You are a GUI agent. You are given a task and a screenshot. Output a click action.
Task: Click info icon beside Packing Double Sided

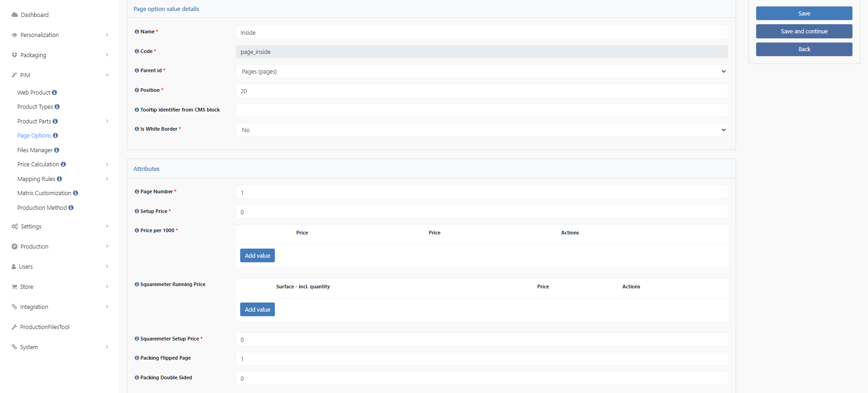pyautogui.click(x=137, y=377)
